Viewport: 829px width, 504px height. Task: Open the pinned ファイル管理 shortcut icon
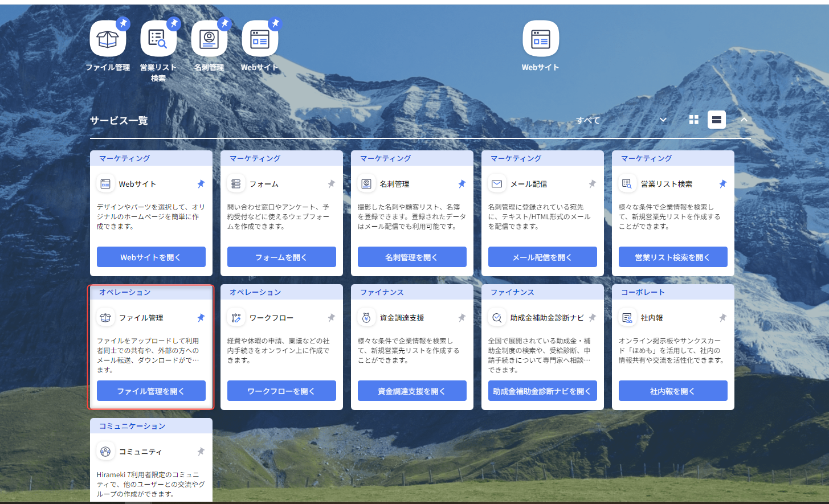click(x=107, y=39)
